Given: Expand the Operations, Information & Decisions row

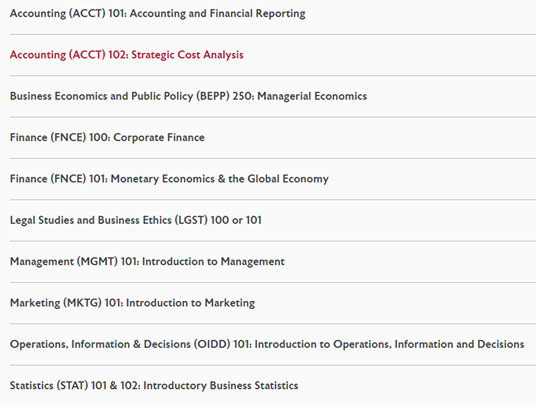Looking at the screenshot, I should tap(273, 345).
